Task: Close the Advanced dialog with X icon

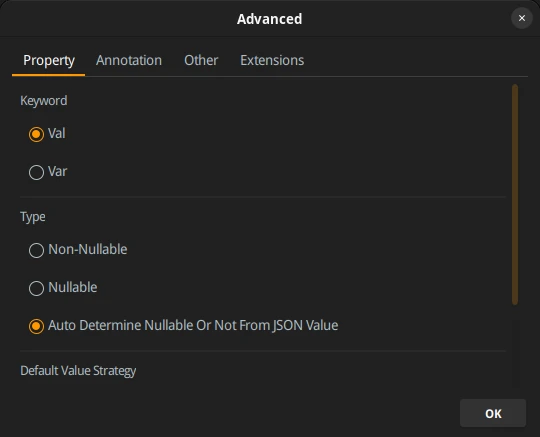Action: pos(522,18)
